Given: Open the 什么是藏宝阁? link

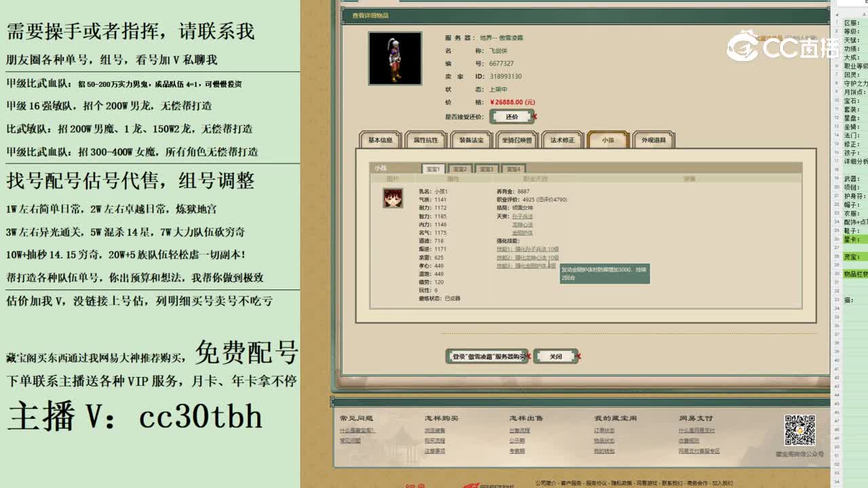Looking at the screenshot, I should 357,430.
